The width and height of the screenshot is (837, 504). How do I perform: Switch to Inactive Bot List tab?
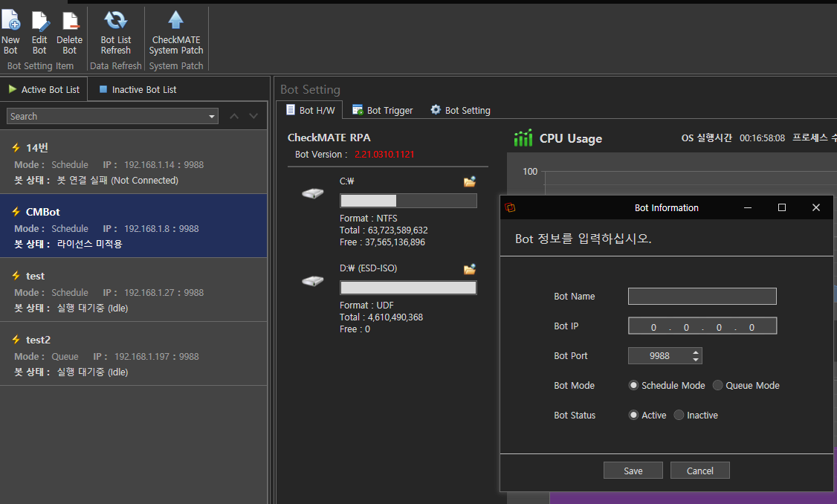pyautogui.click(x=138, y=90)
